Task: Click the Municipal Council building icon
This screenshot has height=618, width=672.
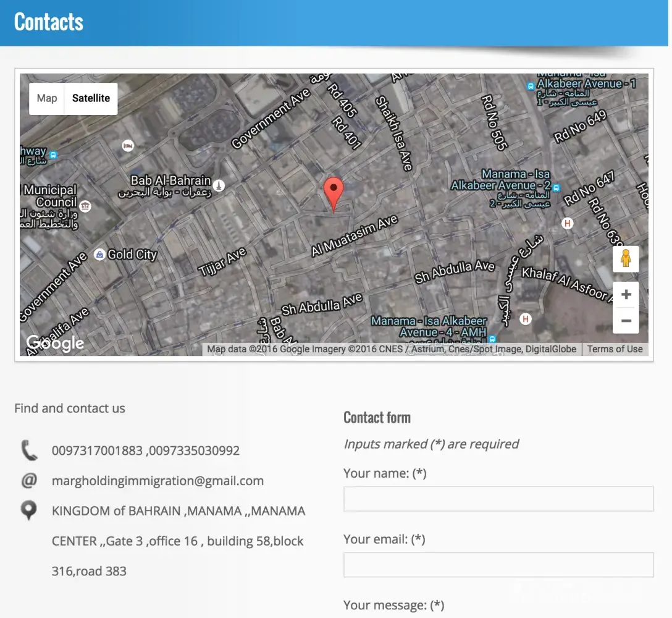Action: (x=85, y=206)
